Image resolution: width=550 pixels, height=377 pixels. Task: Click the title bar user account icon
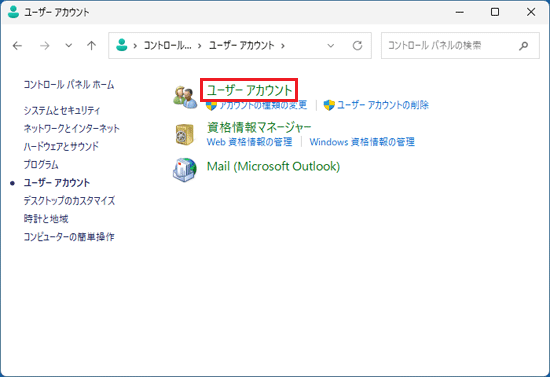[x=13, y=12]
